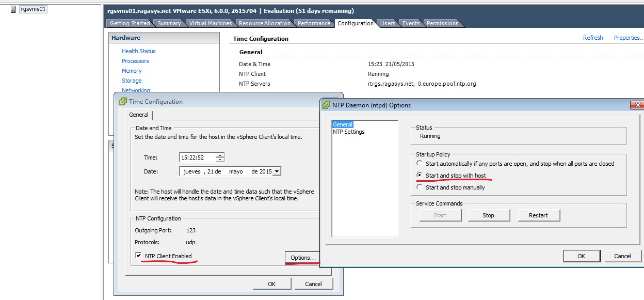Viewport: 644px width, 300px height.
Task: Click the Options button
Action: (302, 258)
